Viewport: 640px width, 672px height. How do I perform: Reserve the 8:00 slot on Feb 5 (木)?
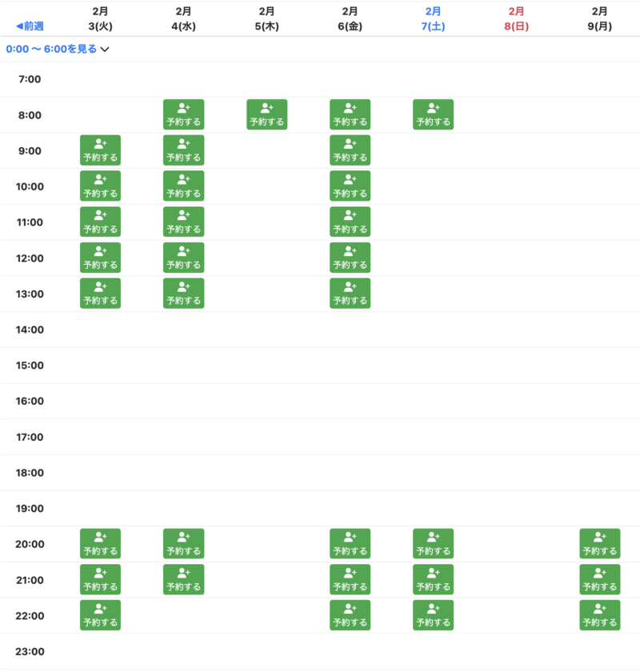pos(266,114)
